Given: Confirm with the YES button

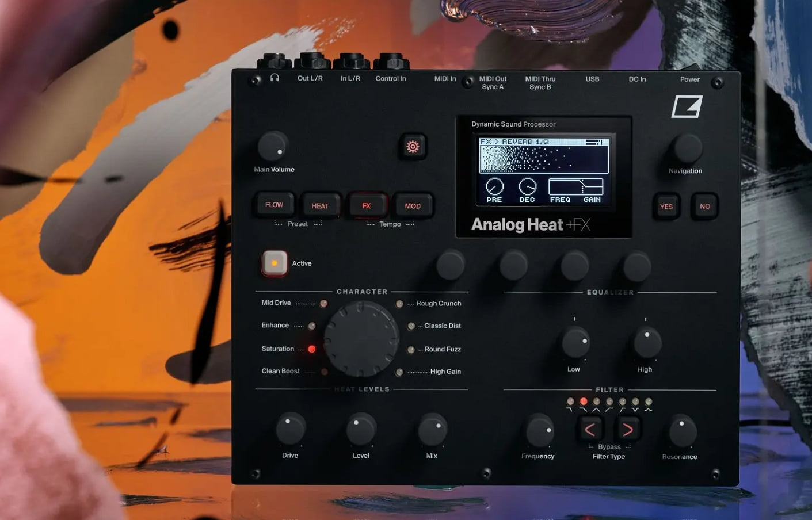Looking at the screenshot, I should tap(666, 207).
